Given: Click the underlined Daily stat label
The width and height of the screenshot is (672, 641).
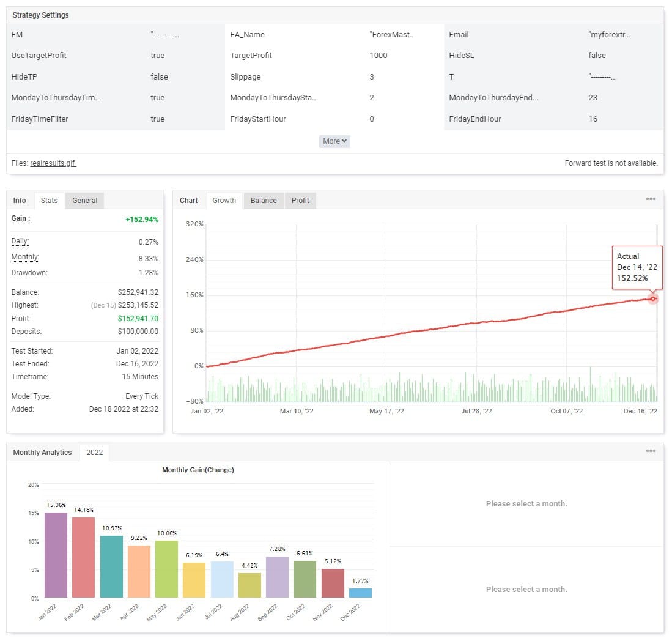Looking at the screenshot, I should tap(20, 242).
